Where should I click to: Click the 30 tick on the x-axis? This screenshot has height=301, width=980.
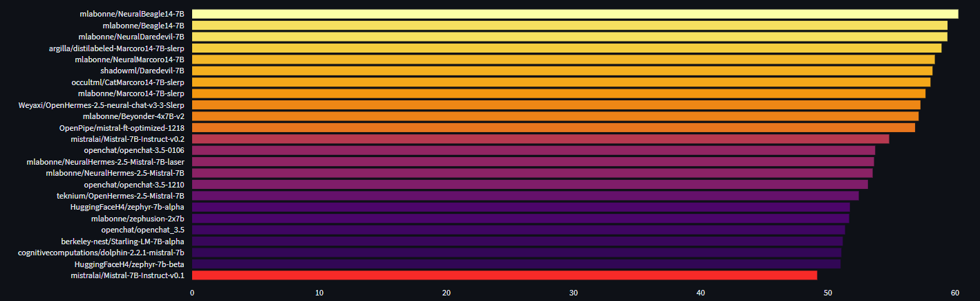point(574,293)
